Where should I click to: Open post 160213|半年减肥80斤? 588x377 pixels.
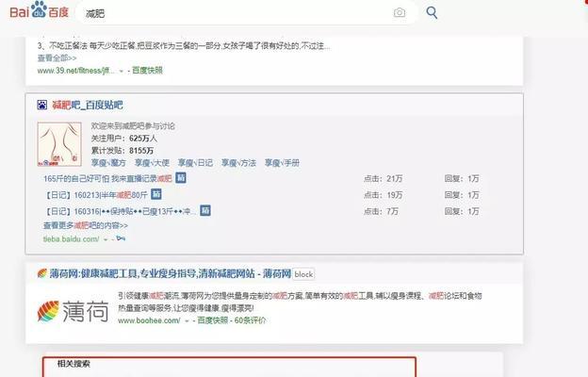(95, 195)
